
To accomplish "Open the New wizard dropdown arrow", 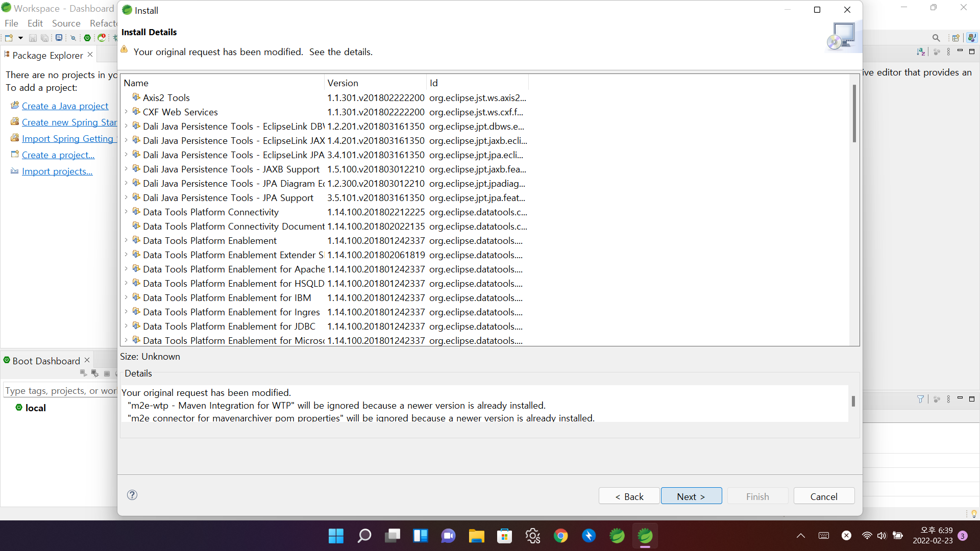I will coord(20,38).
